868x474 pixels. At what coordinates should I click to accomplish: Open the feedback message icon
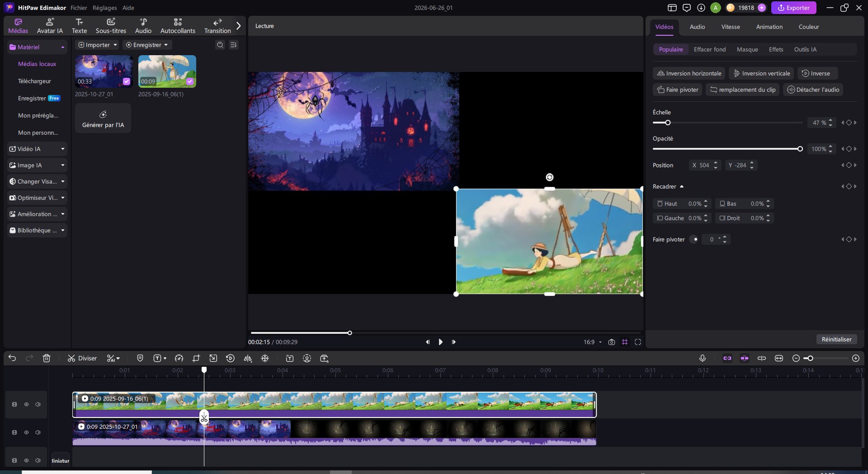coord(687,8)
